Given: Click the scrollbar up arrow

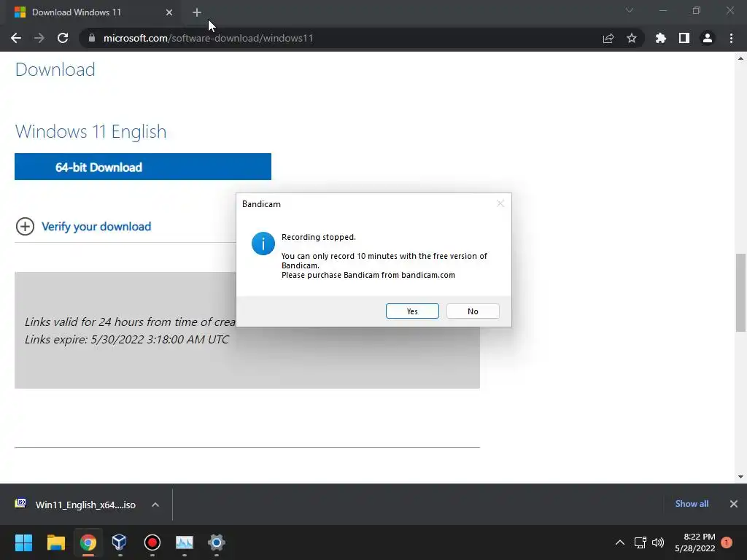Looking at the screenshot, I should click(x=740, y=58).
